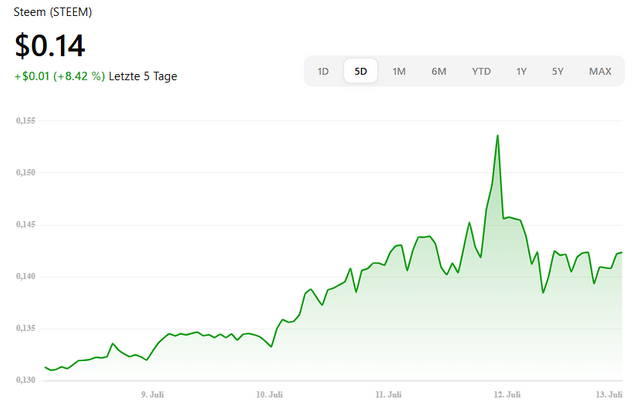This screenshot has height=402, width=640.
Task: Select the YTD range
Action: coord(481,71)
